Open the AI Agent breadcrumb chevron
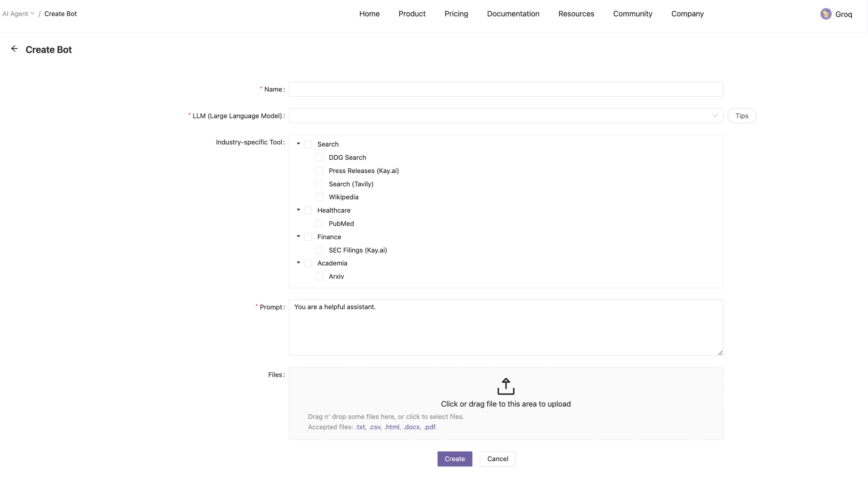Viewport: 868px width, 489px height. 33,13
